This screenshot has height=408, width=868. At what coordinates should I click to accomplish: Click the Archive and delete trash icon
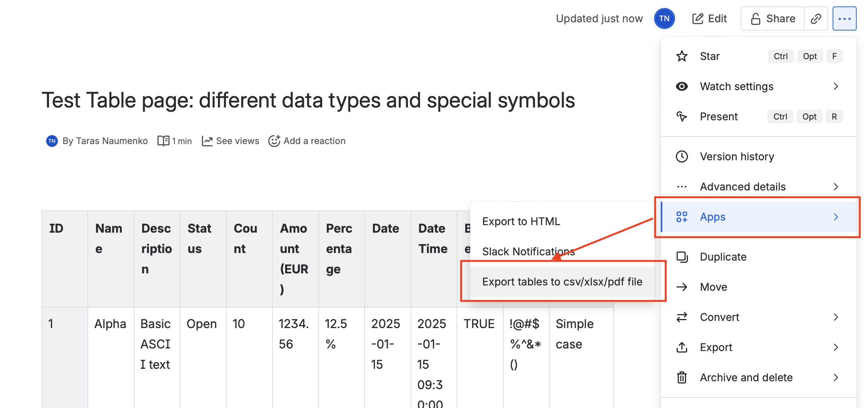[x=682, y=377]
